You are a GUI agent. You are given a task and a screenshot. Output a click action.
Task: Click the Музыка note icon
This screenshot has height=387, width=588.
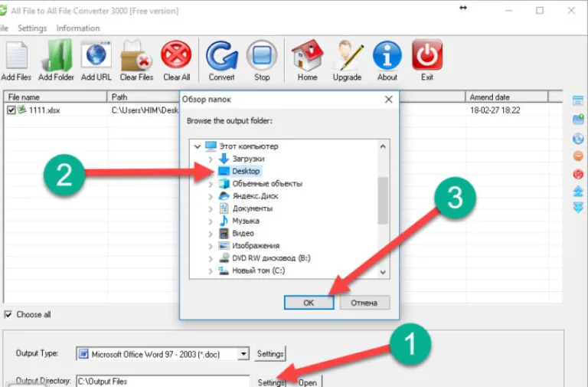click(224, 221)
